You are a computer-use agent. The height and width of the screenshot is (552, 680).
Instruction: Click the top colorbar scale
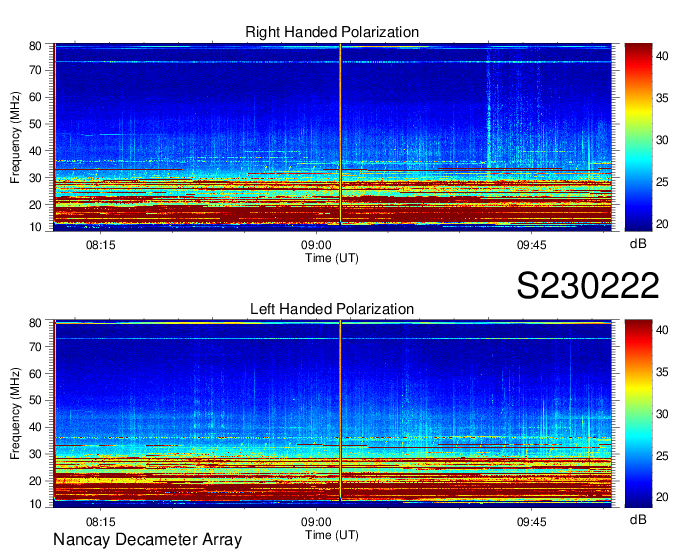638,137
